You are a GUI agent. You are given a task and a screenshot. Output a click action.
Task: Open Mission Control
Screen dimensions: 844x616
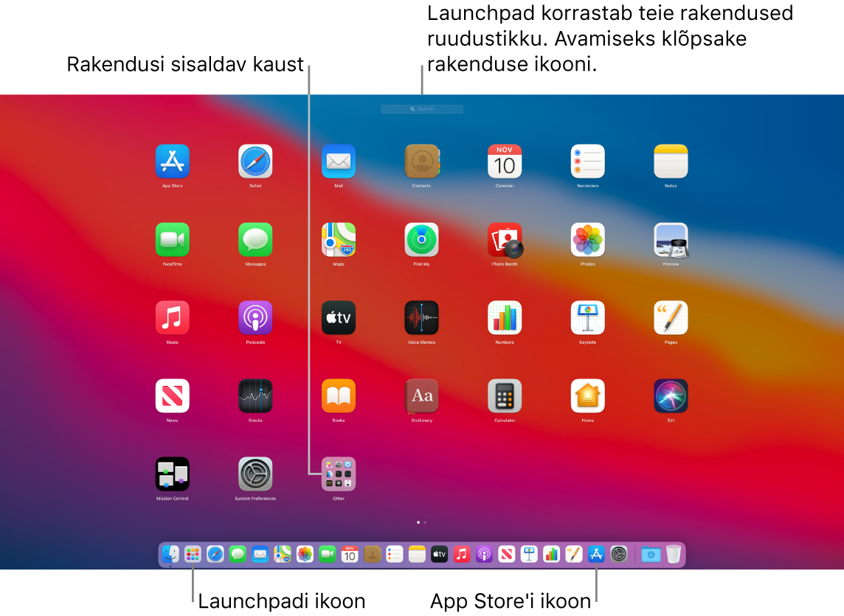click(x=172, y=474)
